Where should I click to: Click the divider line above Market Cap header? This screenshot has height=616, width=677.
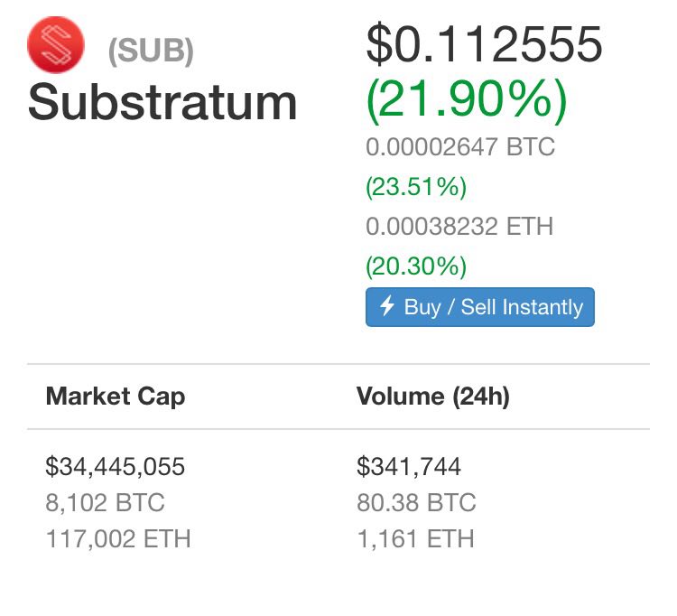point(338,364)
